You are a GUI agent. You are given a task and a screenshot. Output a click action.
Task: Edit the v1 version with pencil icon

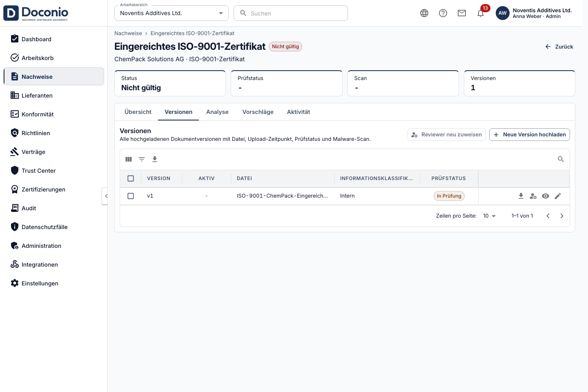(x=558, y=196)
